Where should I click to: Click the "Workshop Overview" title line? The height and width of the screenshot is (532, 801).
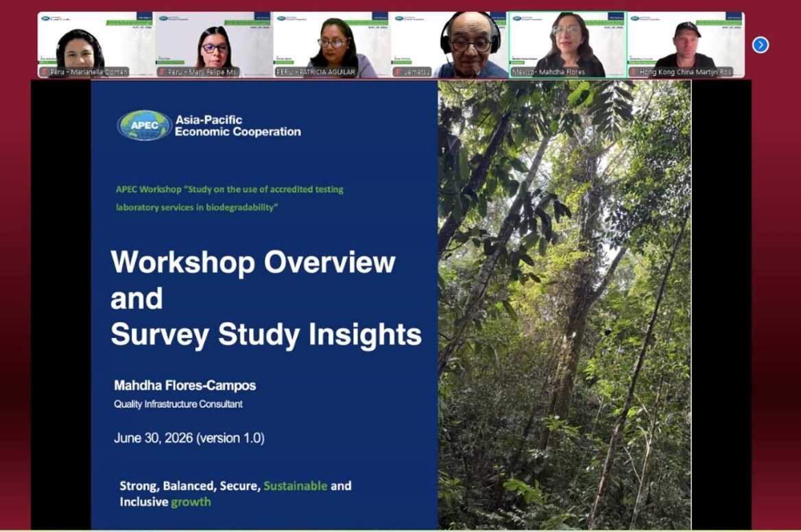point(253,263)
